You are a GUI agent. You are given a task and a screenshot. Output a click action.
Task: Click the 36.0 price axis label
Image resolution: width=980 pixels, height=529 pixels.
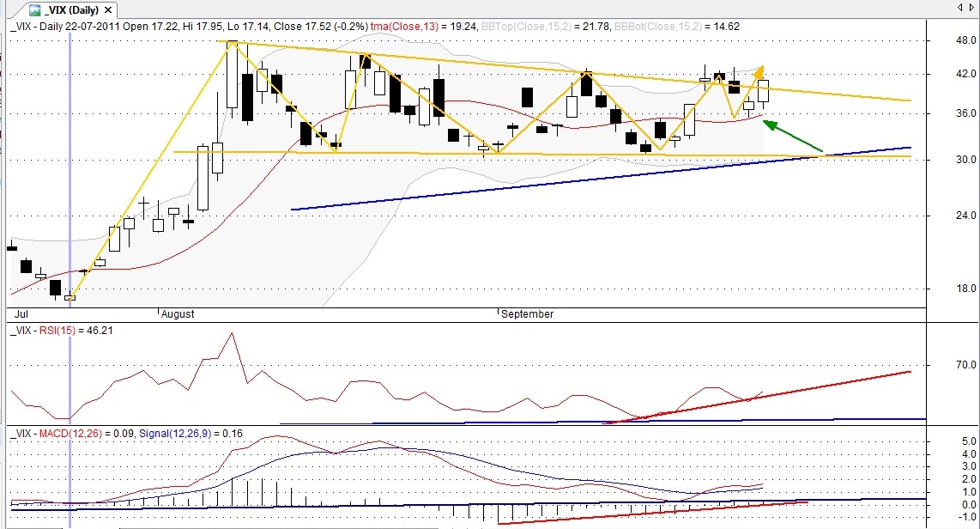965,113
